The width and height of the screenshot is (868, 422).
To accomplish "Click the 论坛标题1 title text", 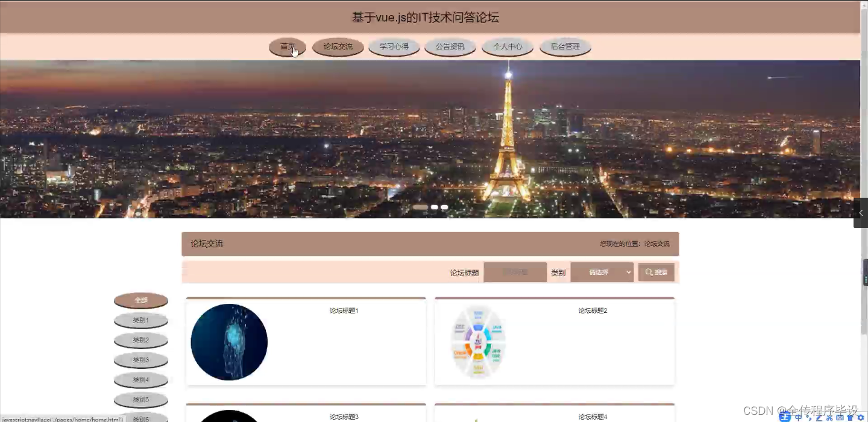I will pos(344,311).
